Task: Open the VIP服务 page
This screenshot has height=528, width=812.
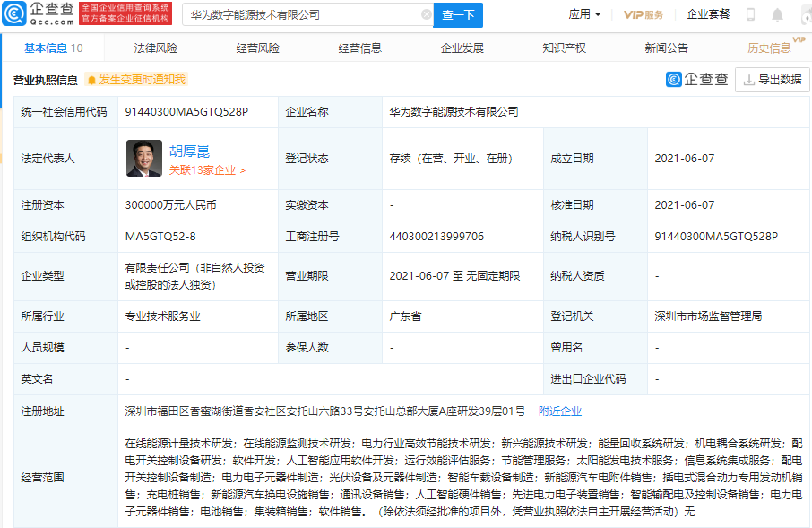Action: pyautogui.click(x=643, y=13)
